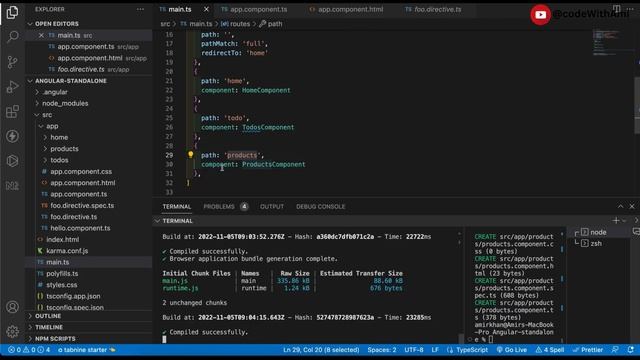Image resolution: width=640 pixels, height=360 pixels.
Task: Open the Source Control view
Action: click(x=12, y=62)
